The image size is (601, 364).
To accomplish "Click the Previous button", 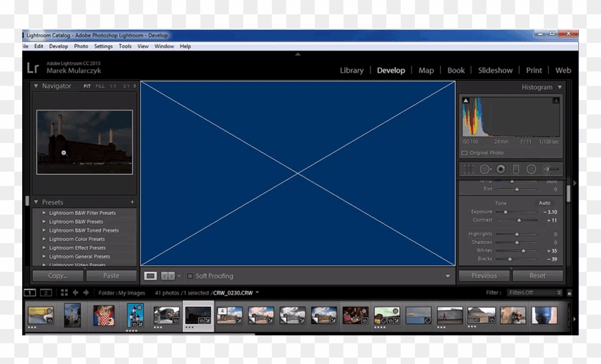I will (484, 275).
